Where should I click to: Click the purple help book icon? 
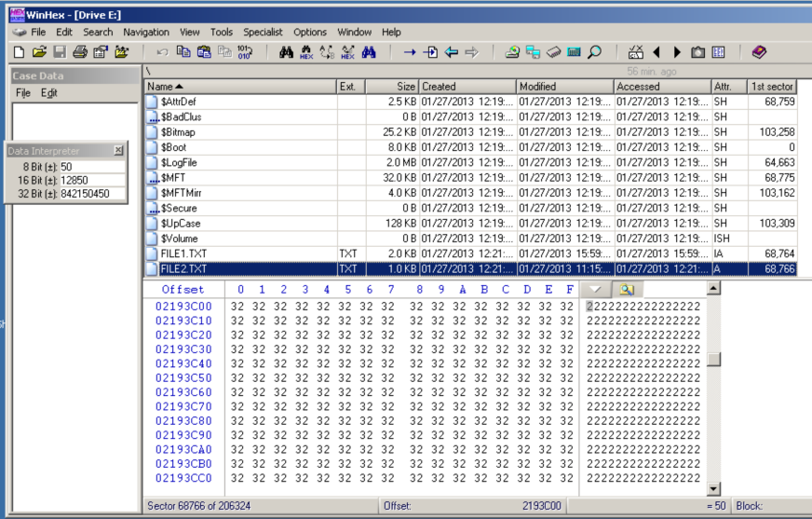coord(759,52)
